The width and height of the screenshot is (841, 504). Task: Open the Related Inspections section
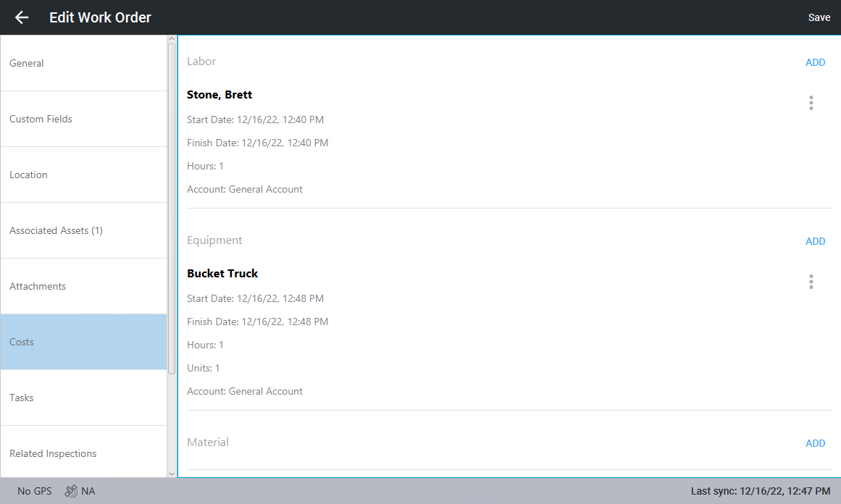(83, 453)
